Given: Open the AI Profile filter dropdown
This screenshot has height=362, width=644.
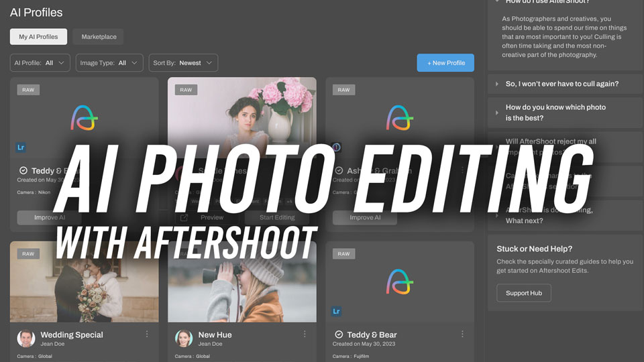Looking at the screenshot, I should pyautogui.click(x=40, y=63).
